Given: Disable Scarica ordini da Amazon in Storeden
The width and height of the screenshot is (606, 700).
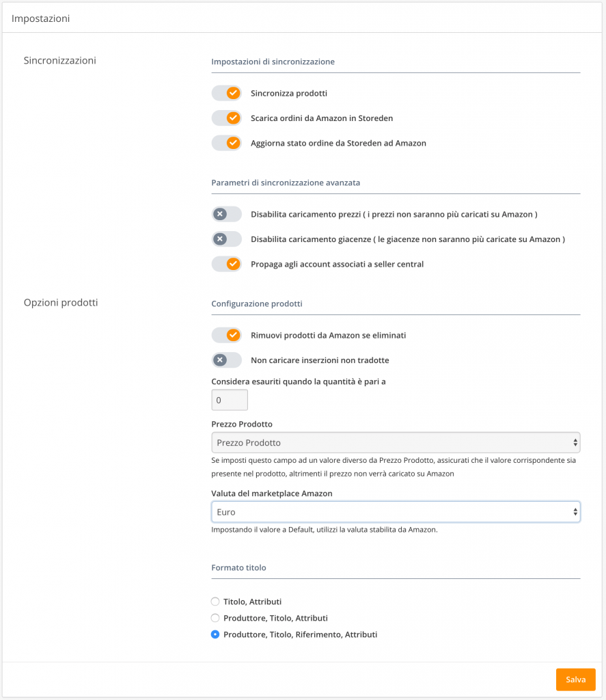Looking at the screenshot, I should [x=226, y=118].
